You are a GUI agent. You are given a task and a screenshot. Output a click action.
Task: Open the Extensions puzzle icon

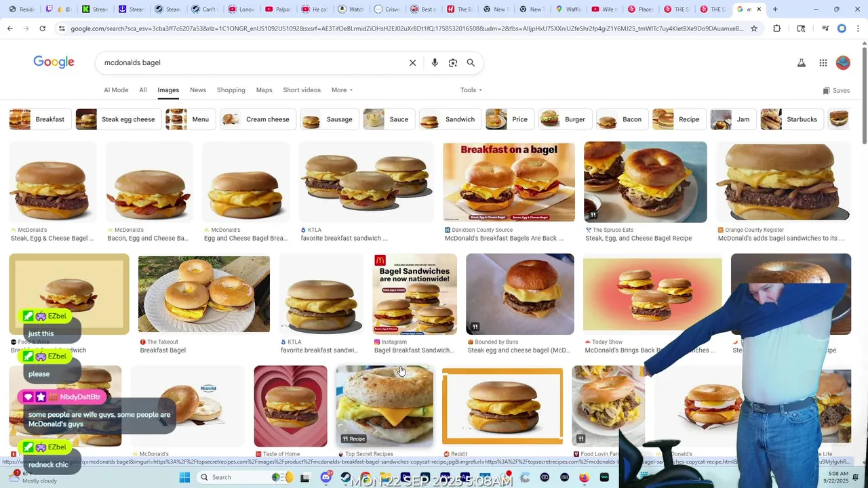tap(777, 28)
